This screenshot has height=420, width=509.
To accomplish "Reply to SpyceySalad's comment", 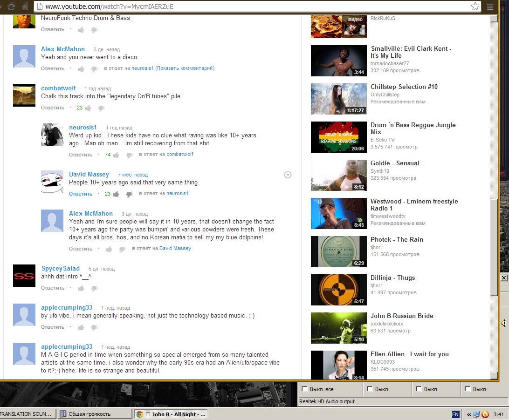I will click(x=53, y=288).
